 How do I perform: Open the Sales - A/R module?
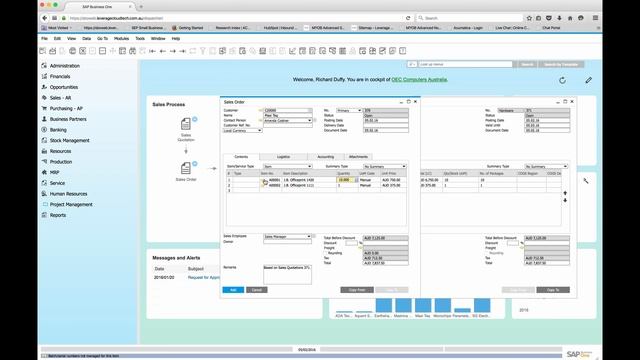(60, 98)
